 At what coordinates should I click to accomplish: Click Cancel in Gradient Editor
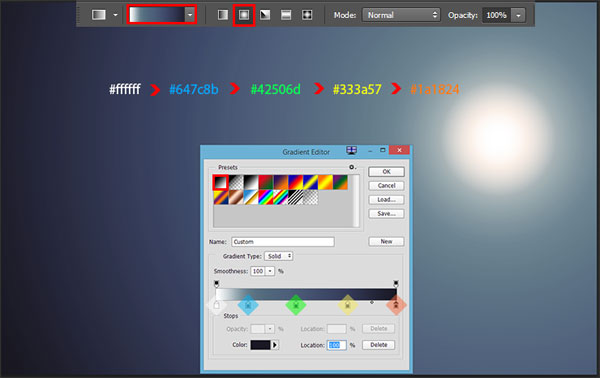click(x=386, y=186)
